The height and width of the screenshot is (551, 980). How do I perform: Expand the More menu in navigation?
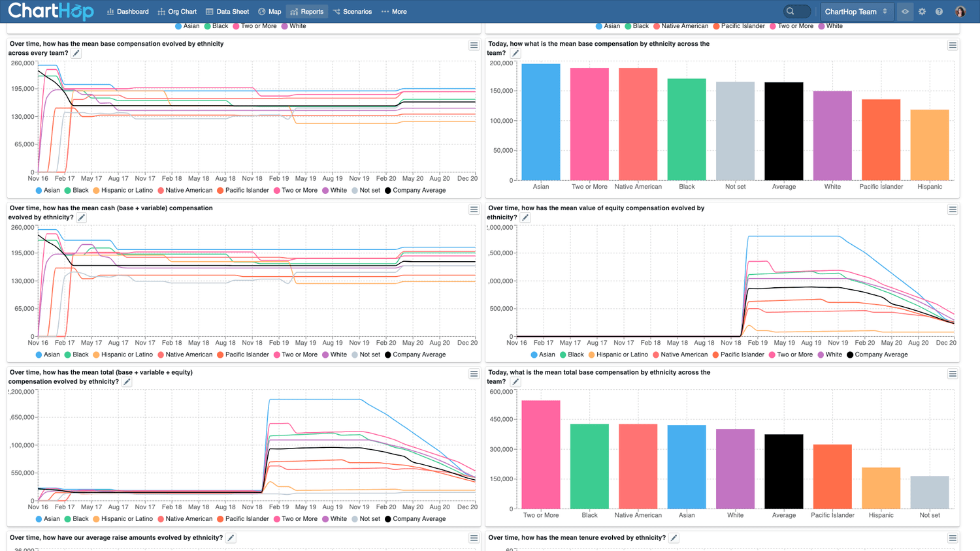[x=394, y=12]
